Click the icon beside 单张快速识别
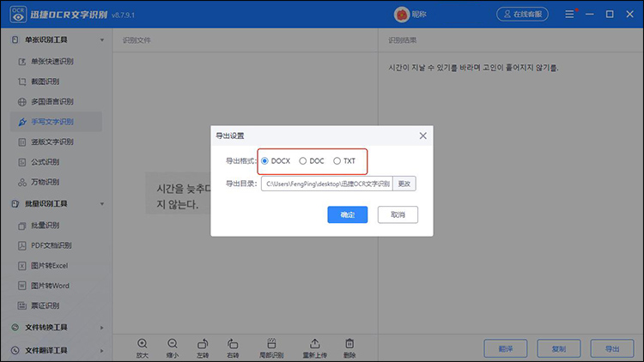The image size is (644, 362). [x=22, y=62]
